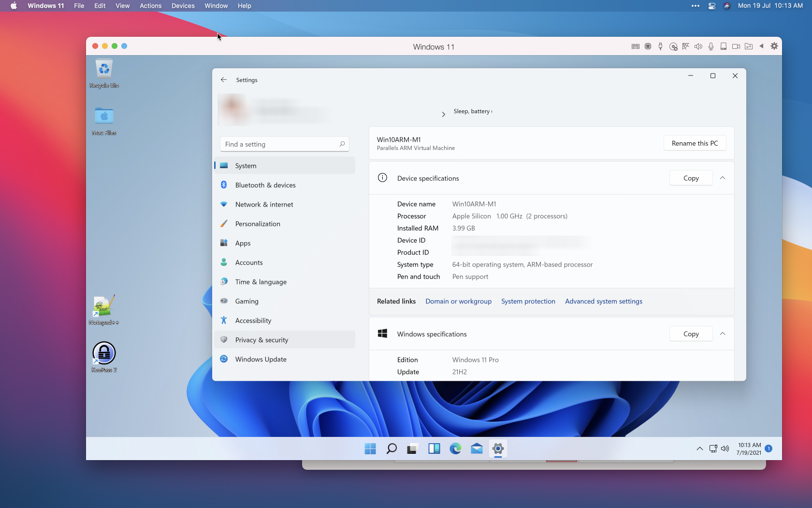Click the camera icon in Parallels toolbar

point(736,46)
